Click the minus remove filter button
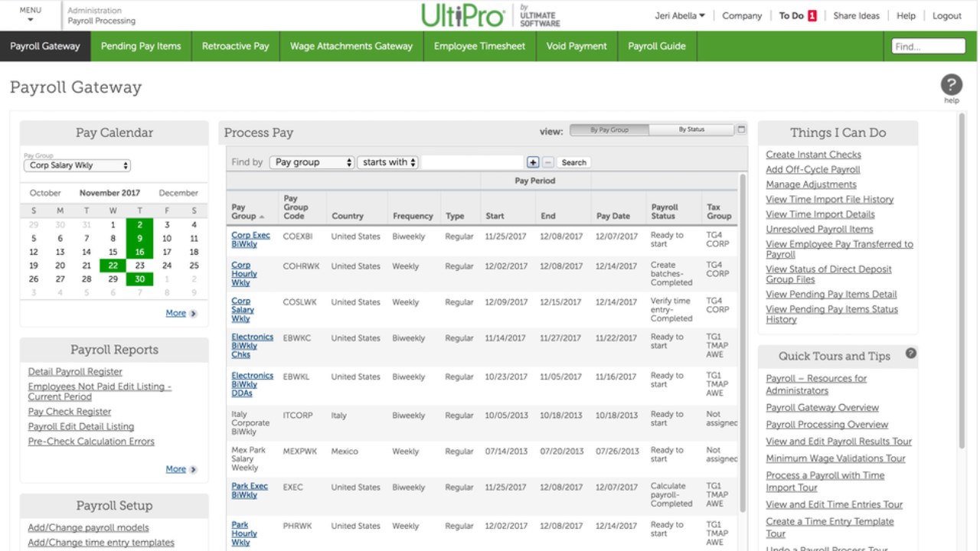 pyautogui.click(x=547, y=162)
